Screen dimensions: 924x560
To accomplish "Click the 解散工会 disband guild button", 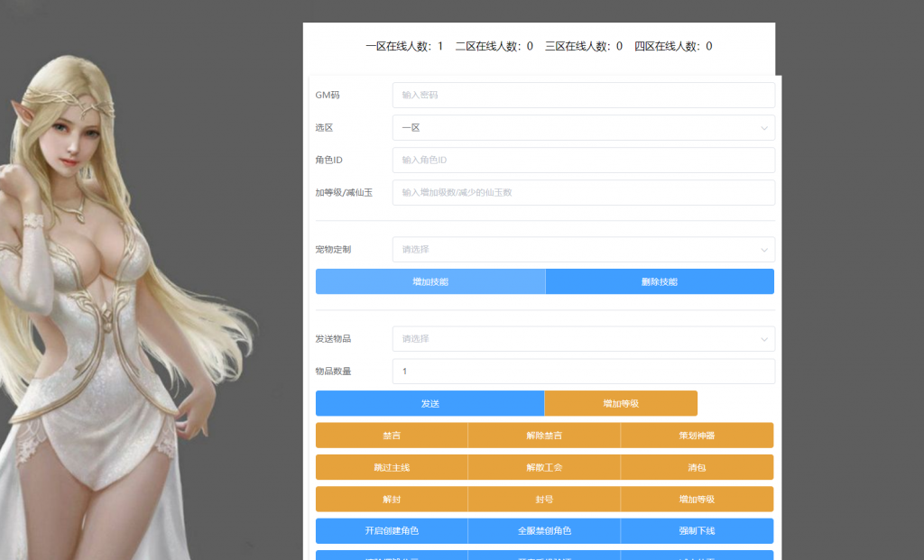I will coord(544,467).
